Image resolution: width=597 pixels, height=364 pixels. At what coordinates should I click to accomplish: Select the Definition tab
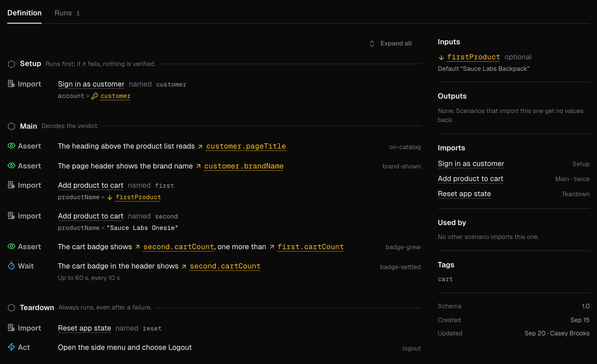(x=24, y=13)
